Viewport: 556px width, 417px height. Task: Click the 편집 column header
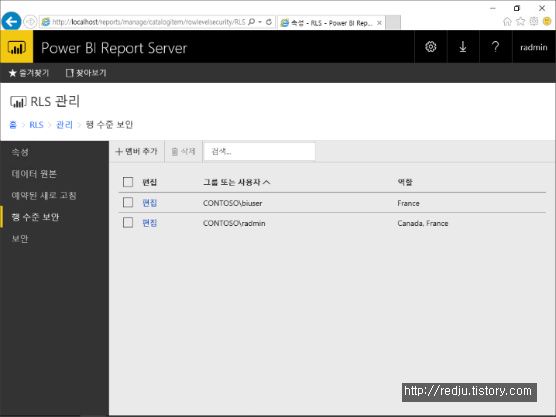point(150,182)
